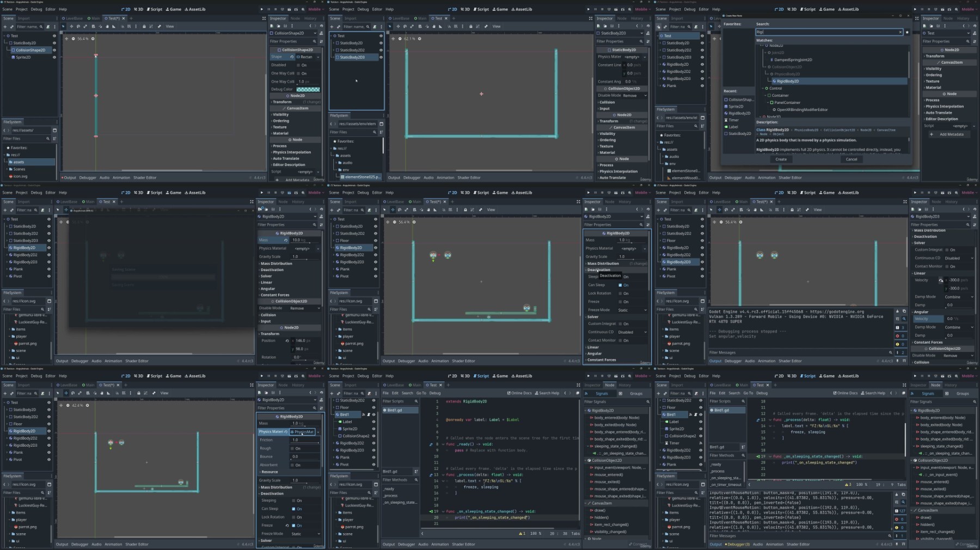Open the Debugger (3) bottom panel tab
The height and width of the screenshot is (550, 980).
point(738,544)
